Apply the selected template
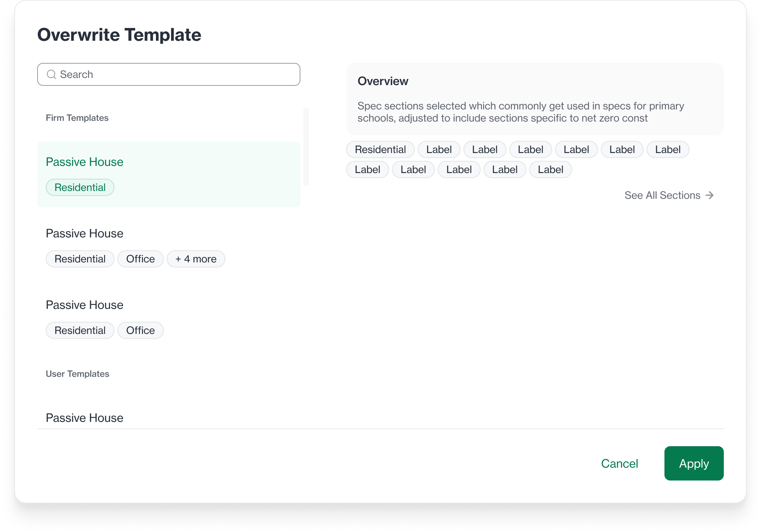This screenshot has width=761, height=532. pyautogui.click(x=694, y=463)
